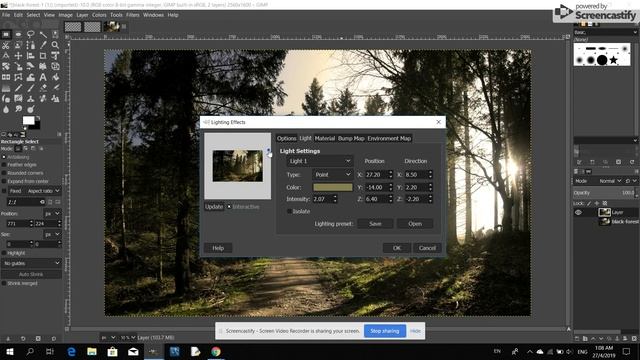Screen dimensions: 640x360
Task: Select the Ellipse Select tool
Action: (18, 35)
